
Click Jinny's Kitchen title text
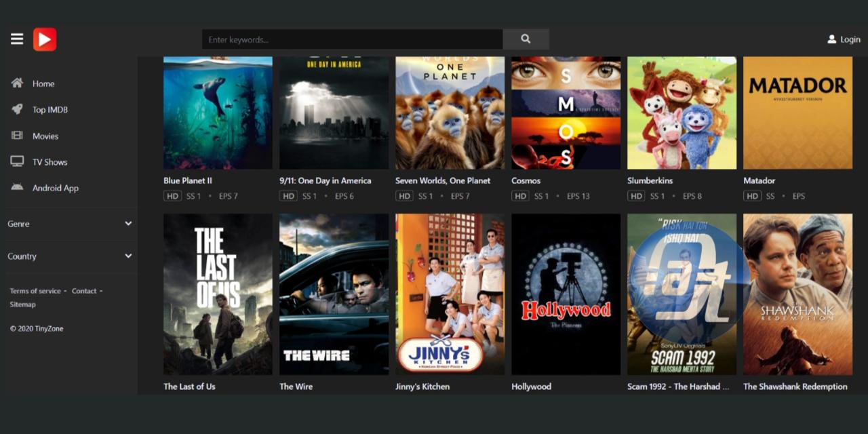pos(422,387)
